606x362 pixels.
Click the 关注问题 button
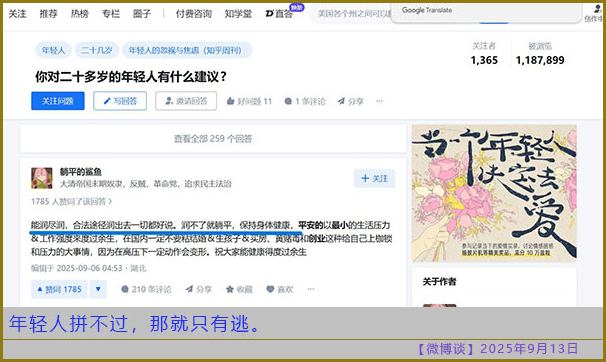tap(58, 101)
